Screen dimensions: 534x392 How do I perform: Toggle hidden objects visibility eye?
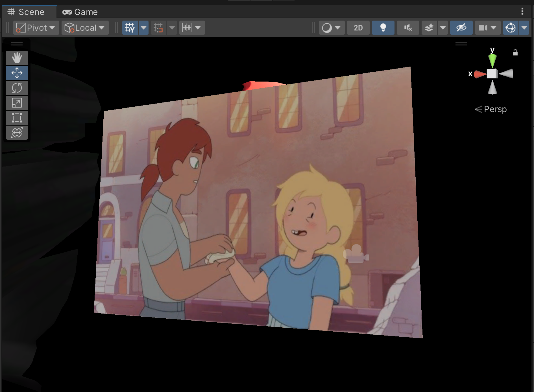(x=461, y=28)
